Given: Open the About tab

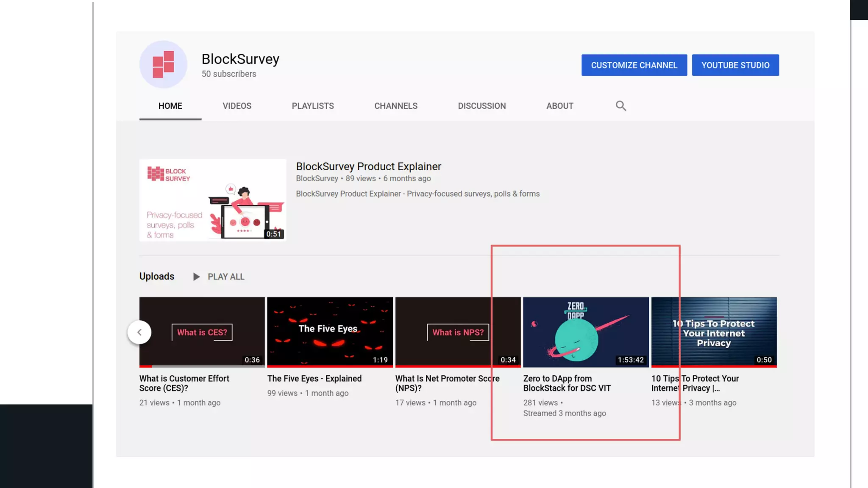Looking at the screenshot, I should pos(559,106).
